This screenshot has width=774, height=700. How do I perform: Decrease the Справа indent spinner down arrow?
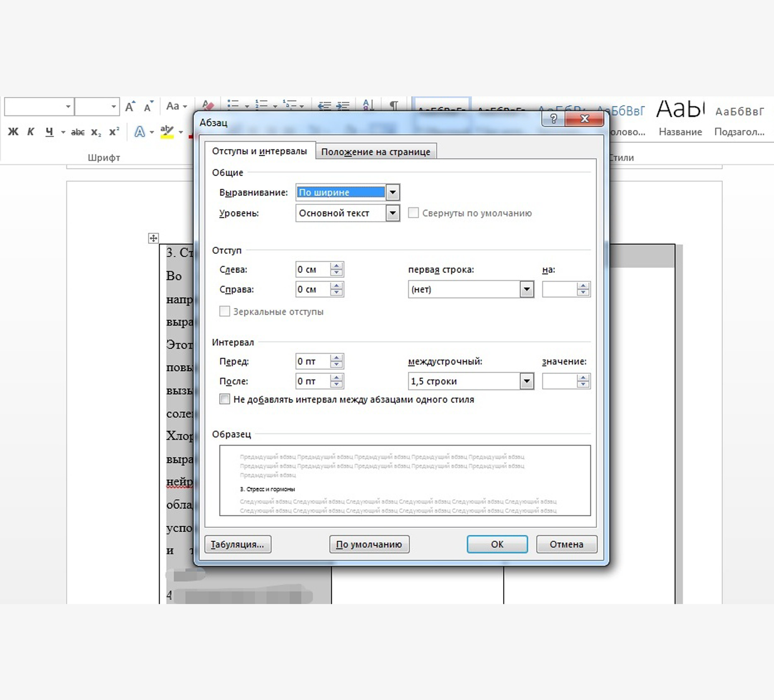tap(337, 293)
